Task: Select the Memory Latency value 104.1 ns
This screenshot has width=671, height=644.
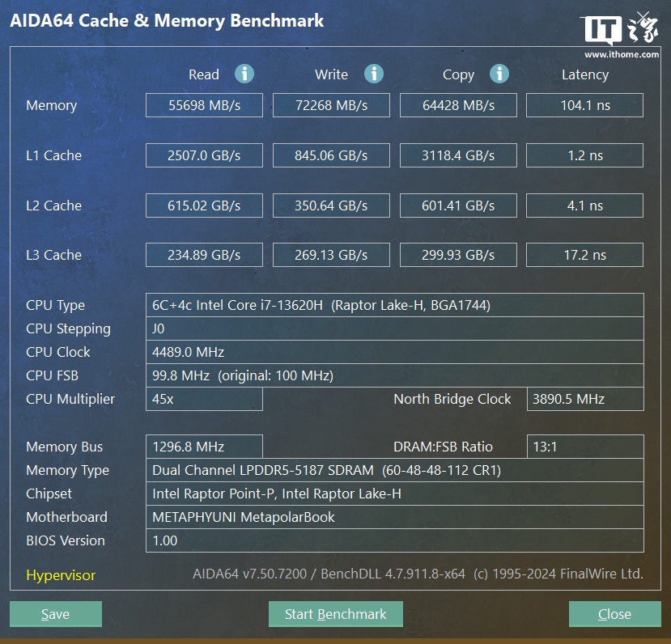Action: (x=584, y=105)
